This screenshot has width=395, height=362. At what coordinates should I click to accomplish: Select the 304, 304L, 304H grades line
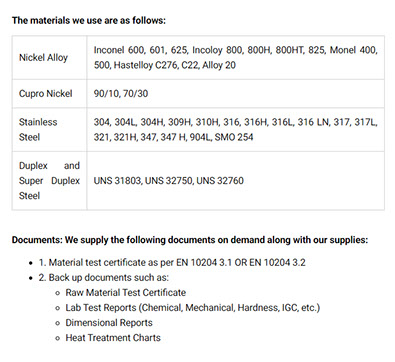point(235,122)
